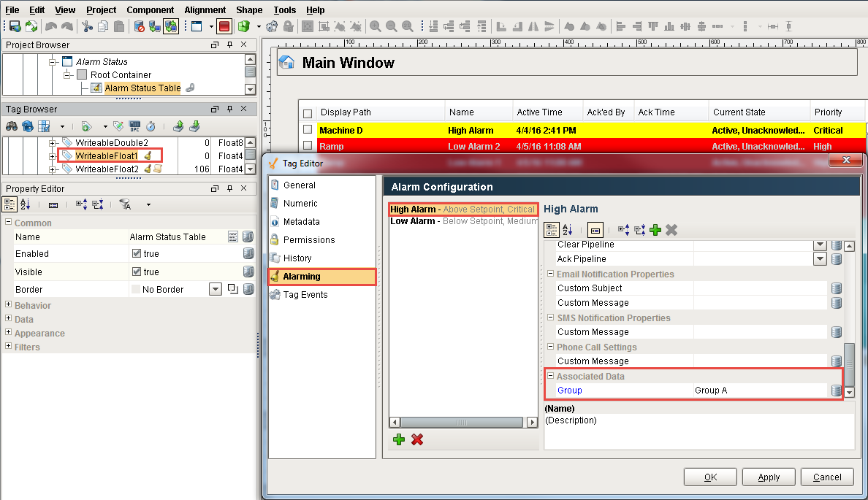Select the Low Alarm entry in alarm list

click(x=463, y=221)
